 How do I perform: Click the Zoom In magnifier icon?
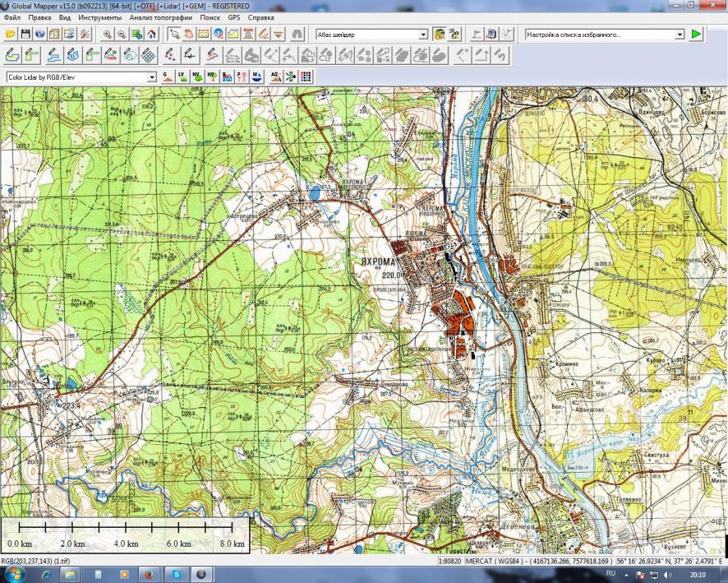(x=108, y=35)
